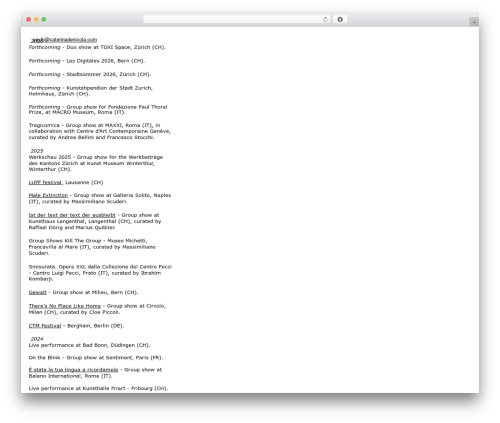Click the 2025 year heading

coord(37,151)
